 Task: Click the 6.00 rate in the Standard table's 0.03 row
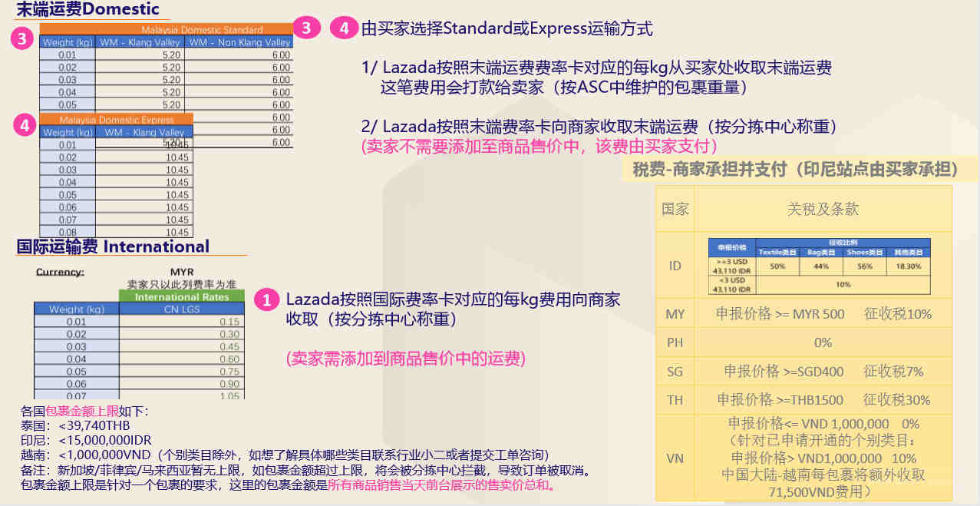281,80
